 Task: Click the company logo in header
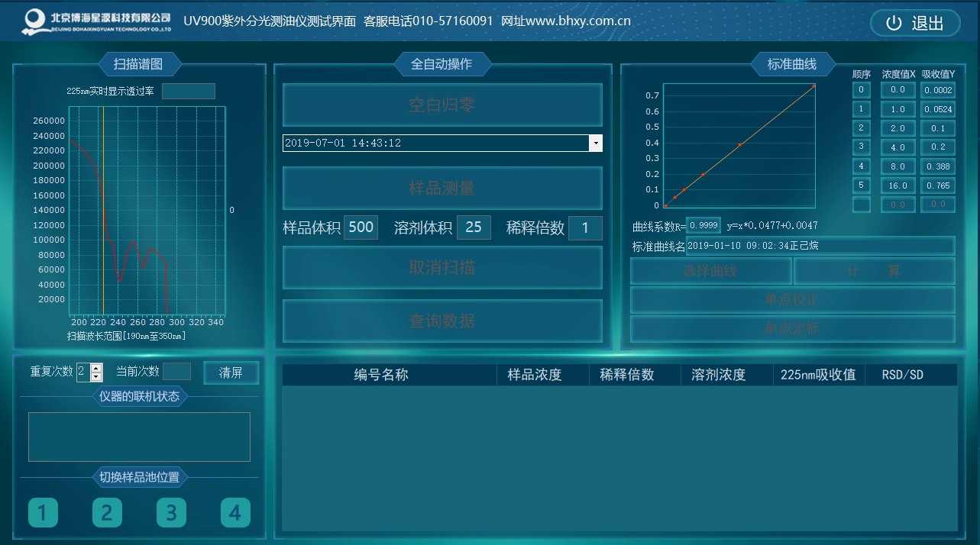coord(35,21)
